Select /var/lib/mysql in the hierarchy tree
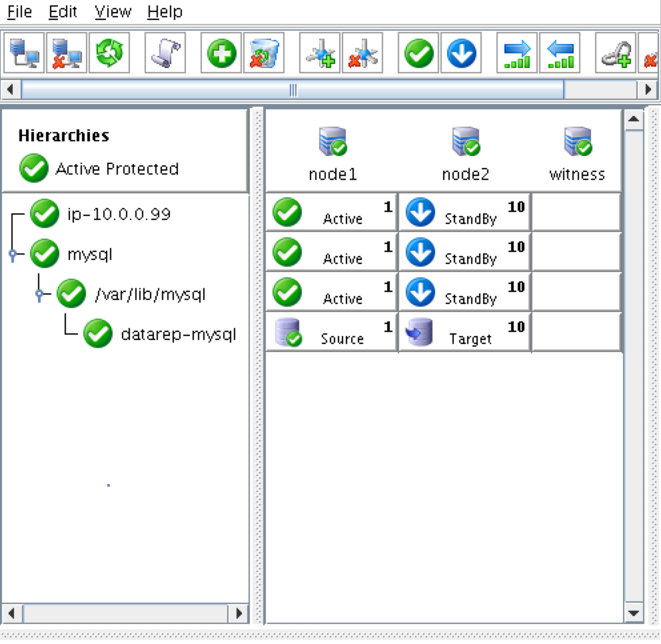This screenshot has height=644, width=661. (x=151, y=295)
